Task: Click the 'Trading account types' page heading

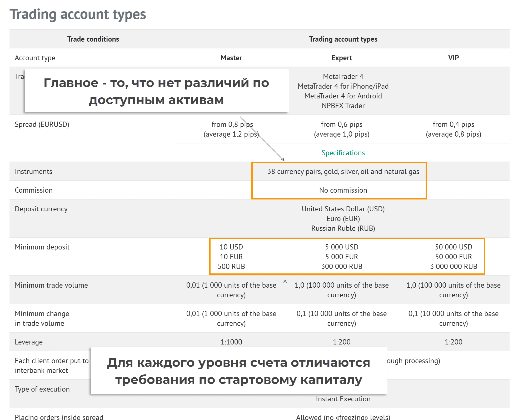Action: click(x=78, y=14)
